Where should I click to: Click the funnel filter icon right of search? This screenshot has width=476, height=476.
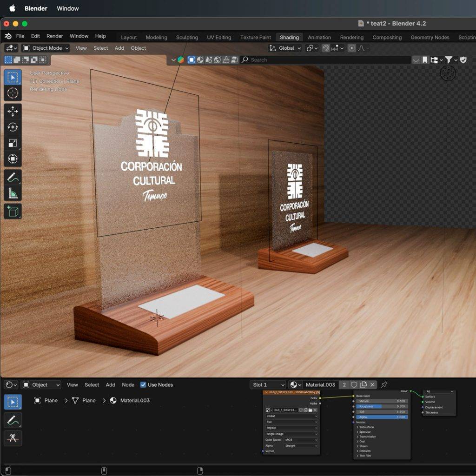(449, 60)
